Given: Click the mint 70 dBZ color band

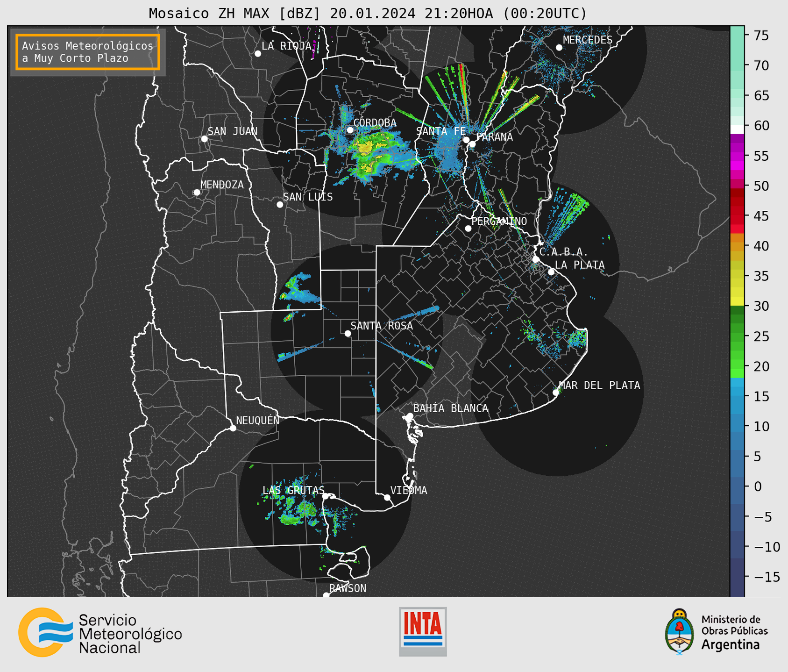Looking at the screenshot, I should (737, 65).
